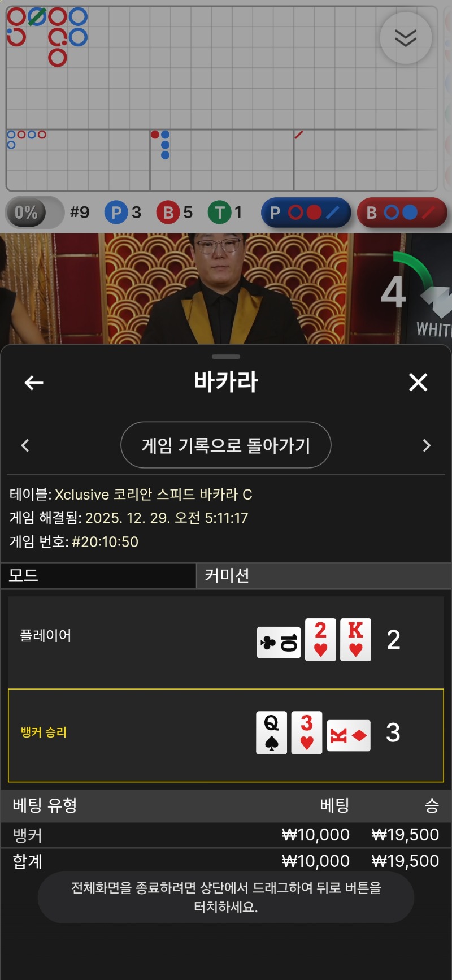Click the dealer video feed

[x=226, y=288]
